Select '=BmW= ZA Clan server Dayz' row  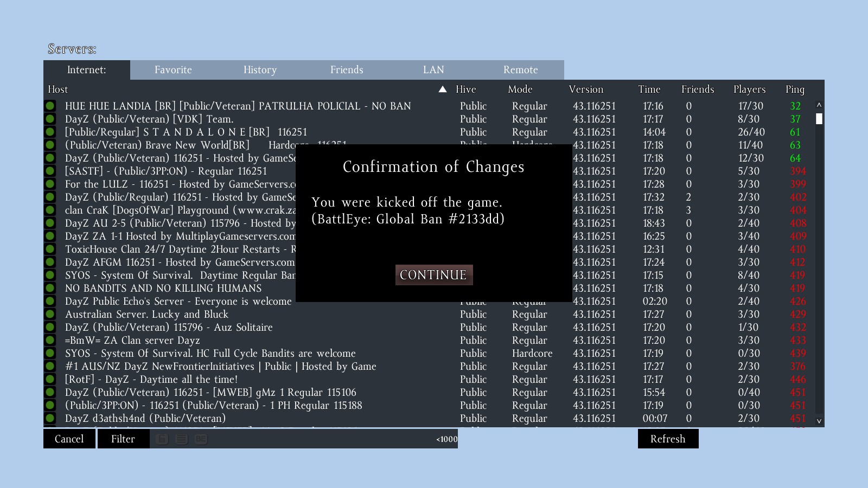(132, 340)
